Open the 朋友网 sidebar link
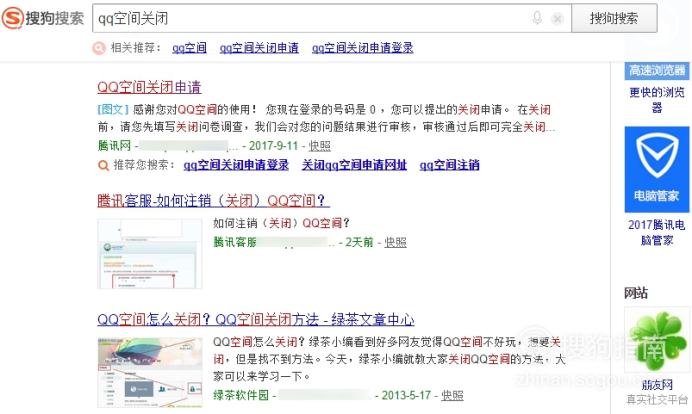Screen dimensions: 692x414 click(657, 384)
